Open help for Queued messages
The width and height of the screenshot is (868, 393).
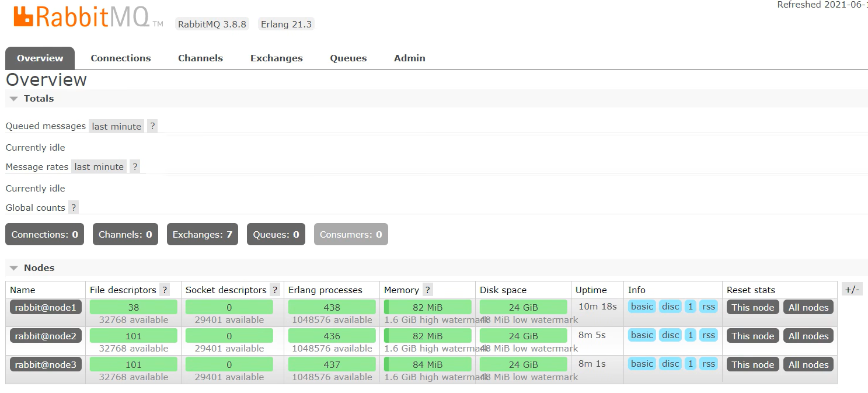click(x=152, y=126)
